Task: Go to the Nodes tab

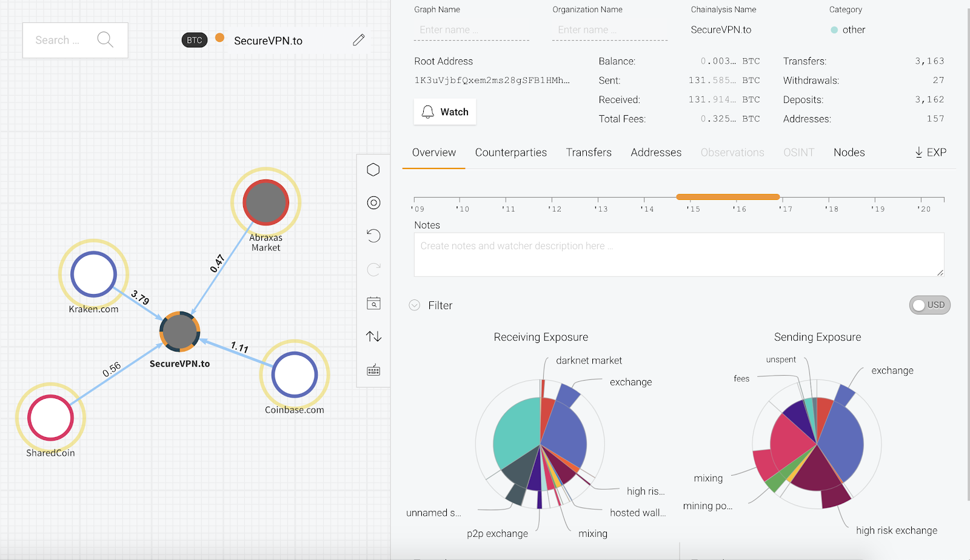Action: pos(849,153)
